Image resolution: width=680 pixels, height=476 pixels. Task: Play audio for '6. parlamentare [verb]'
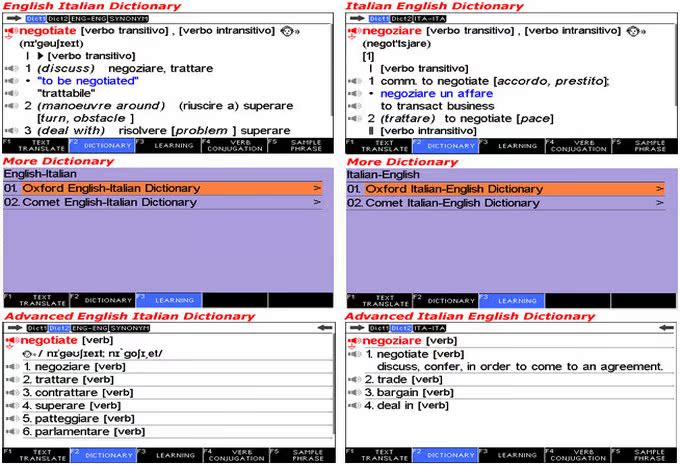pyautogui.click(x=12, y=432)
